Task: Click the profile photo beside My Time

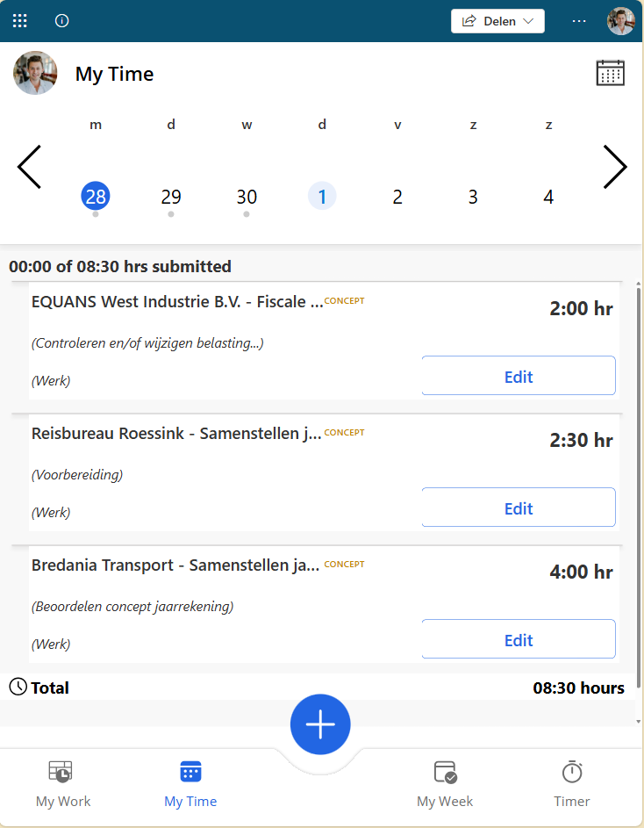Action: [35, 73]
